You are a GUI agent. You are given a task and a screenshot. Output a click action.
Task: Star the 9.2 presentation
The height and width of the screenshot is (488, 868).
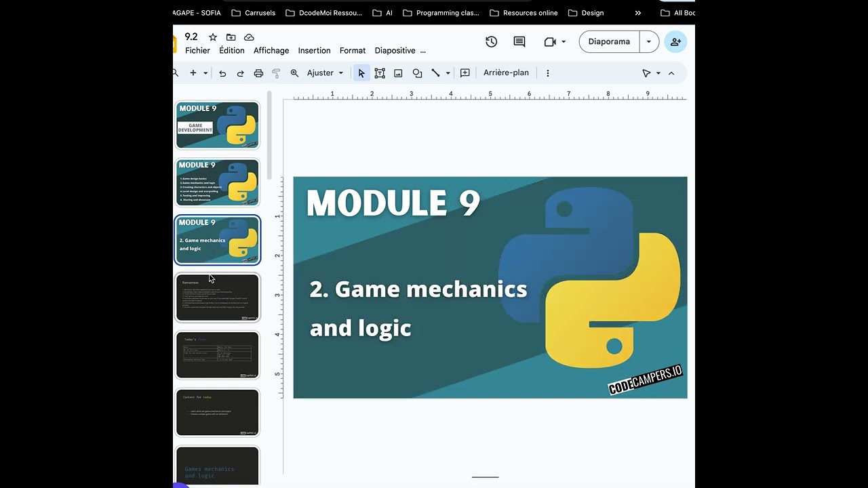pyautogui.click(x=213, y=37)
